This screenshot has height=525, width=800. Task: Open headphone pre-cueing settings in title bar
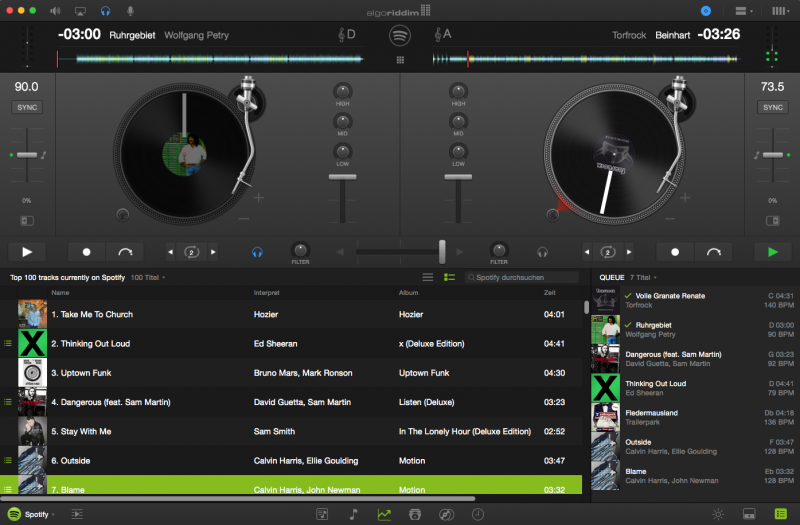click(x=105, y=11)
